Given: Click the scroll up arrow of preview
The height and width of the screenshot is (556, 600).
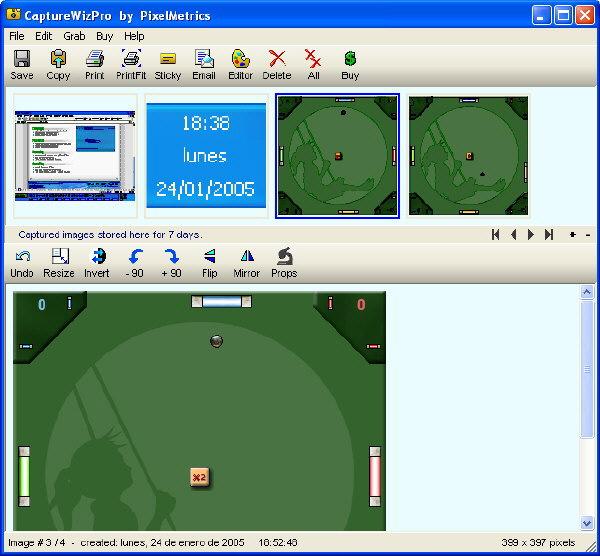Looking at the screenshot, I should (587, 292).
